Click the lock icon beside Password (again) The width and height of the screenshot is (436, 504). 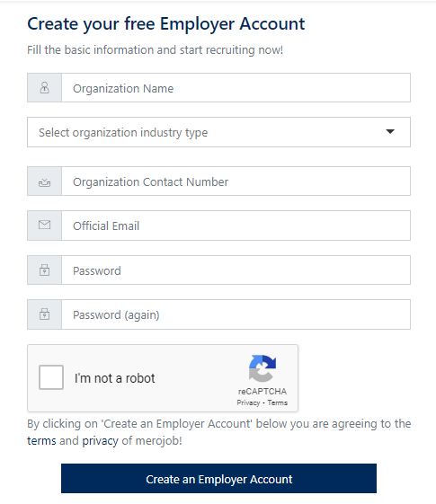(x=44, y=314)
